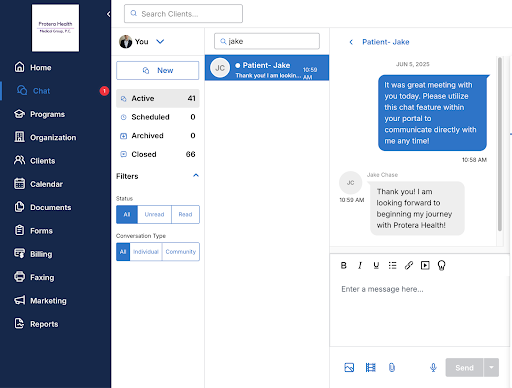Click the red Chat notification badge
The width and height of the screenshot is (512, 388).
(104, 91)
